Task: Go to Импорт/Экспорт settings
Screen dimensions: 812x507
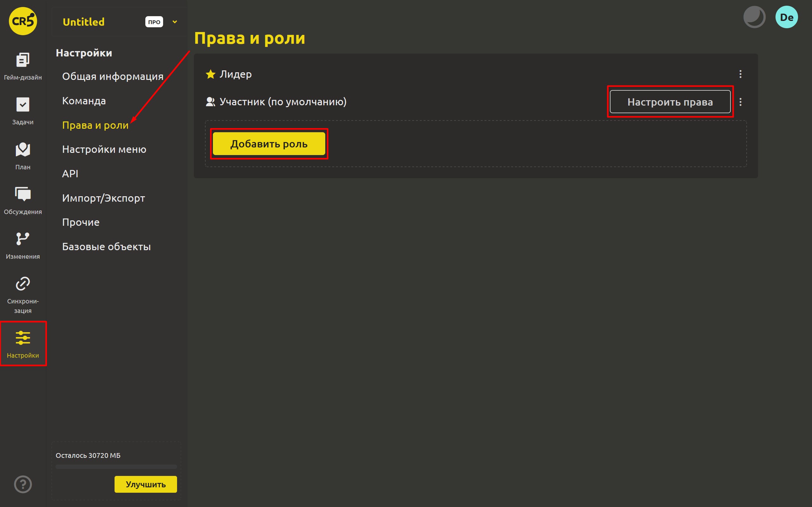Action: (103, 198)
